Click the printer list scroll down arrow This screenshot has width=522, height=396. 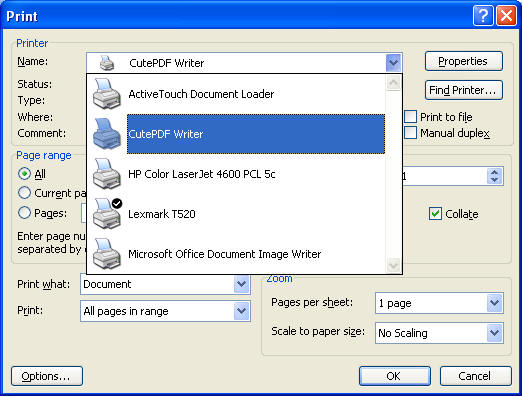coord(393,265)
